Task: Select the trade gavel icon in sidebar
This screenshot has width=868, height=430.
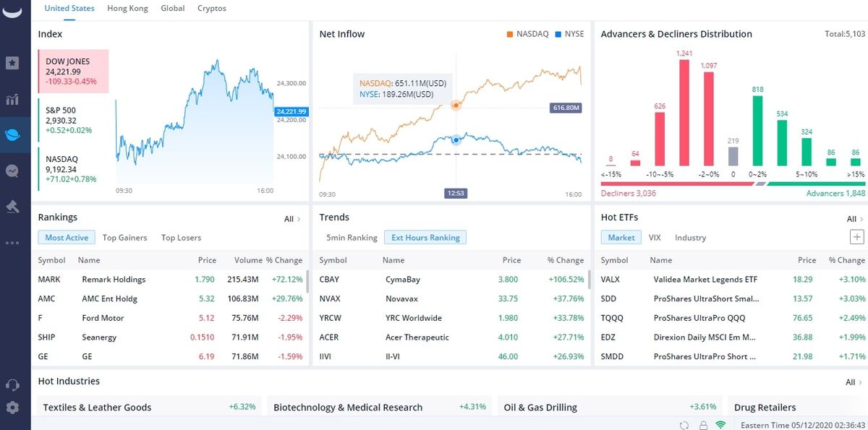Action: click(x=13, y=206)
